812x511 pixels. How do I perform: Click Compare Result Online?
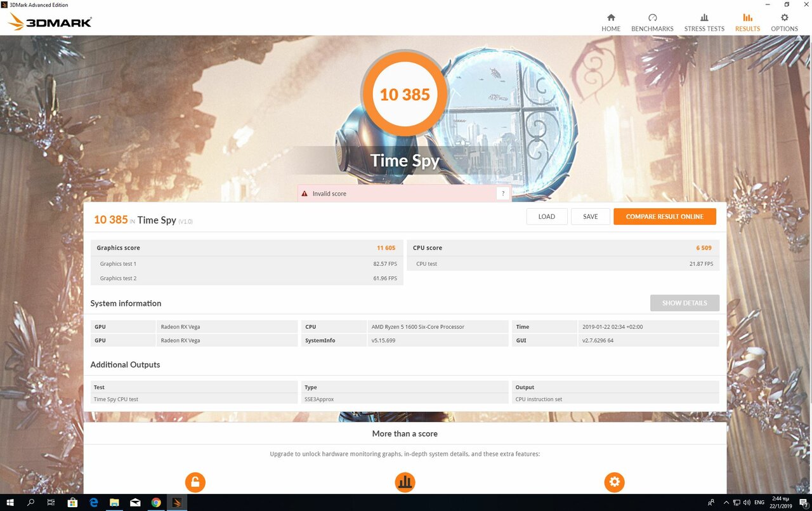[665, 216]
